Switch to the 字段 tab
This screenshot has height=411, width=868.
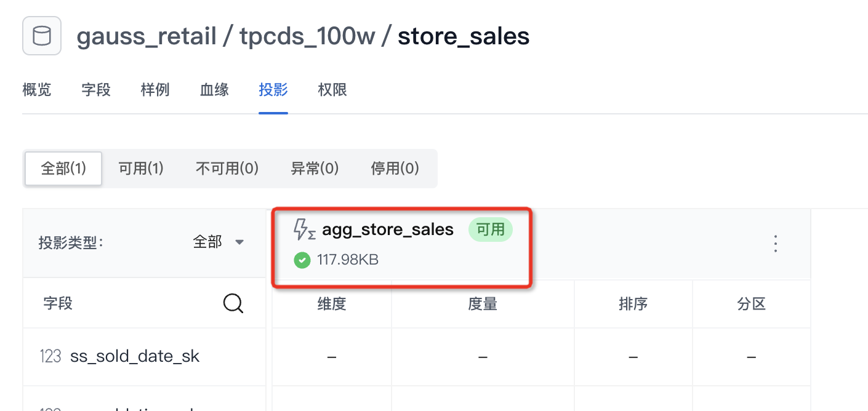(96, 90)
